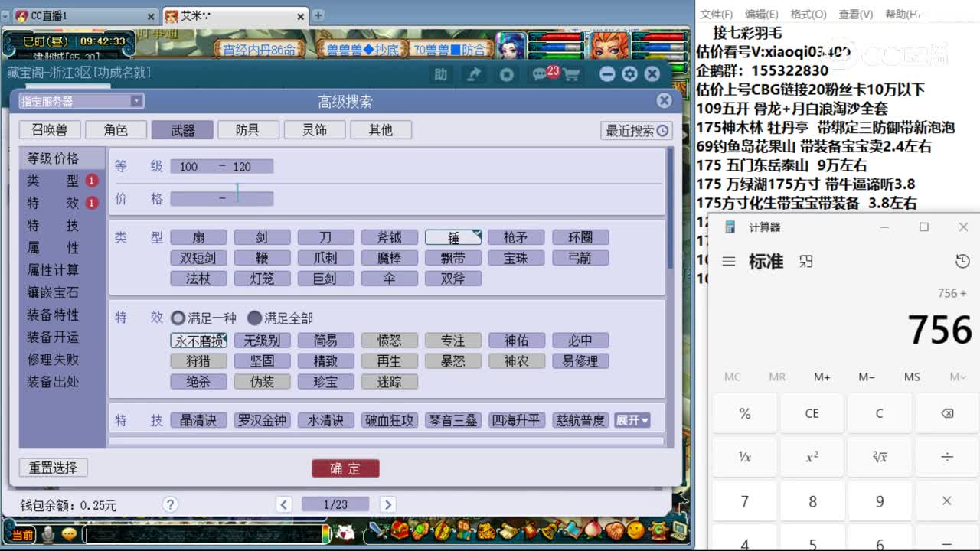980x551 pixels.
Task: Open the calculator navigation hamburger menu
Action: [729, 261]
